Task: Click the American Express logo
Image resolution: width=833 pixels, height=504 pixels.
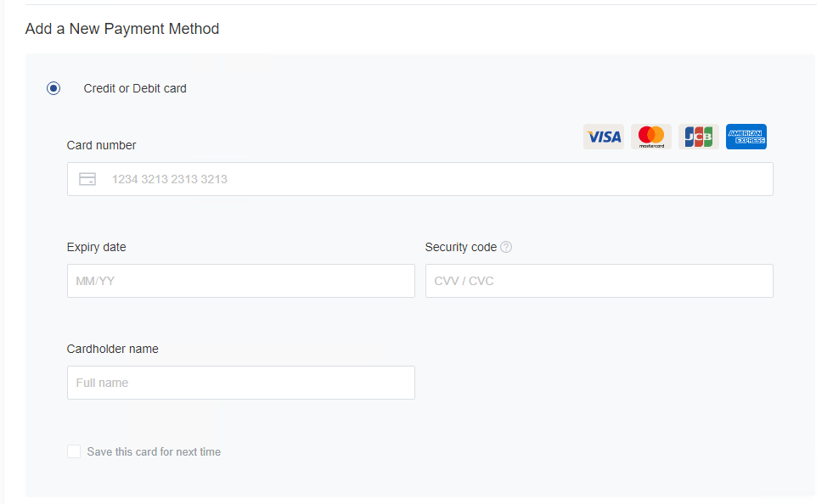Action: (746, 137)
